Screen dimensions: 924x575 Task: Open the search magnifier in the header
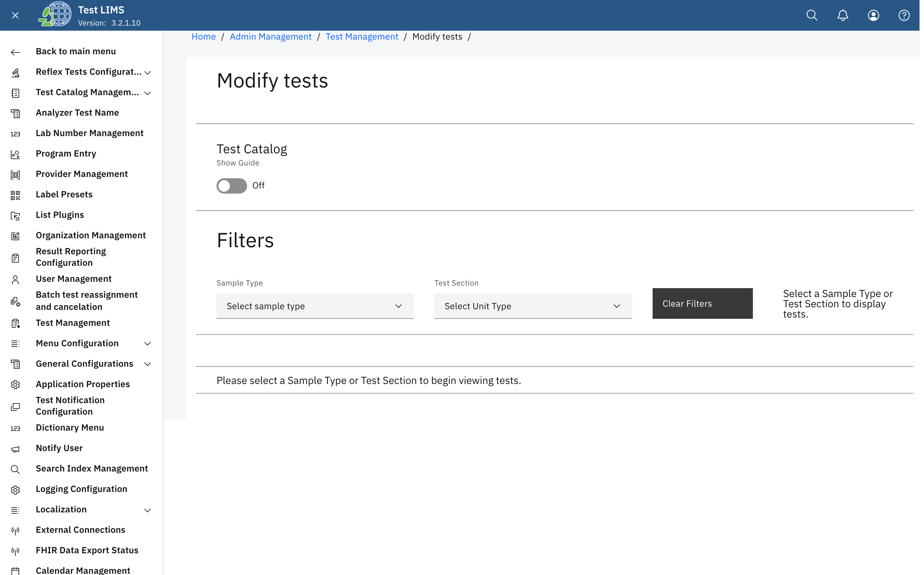point(812,15)
